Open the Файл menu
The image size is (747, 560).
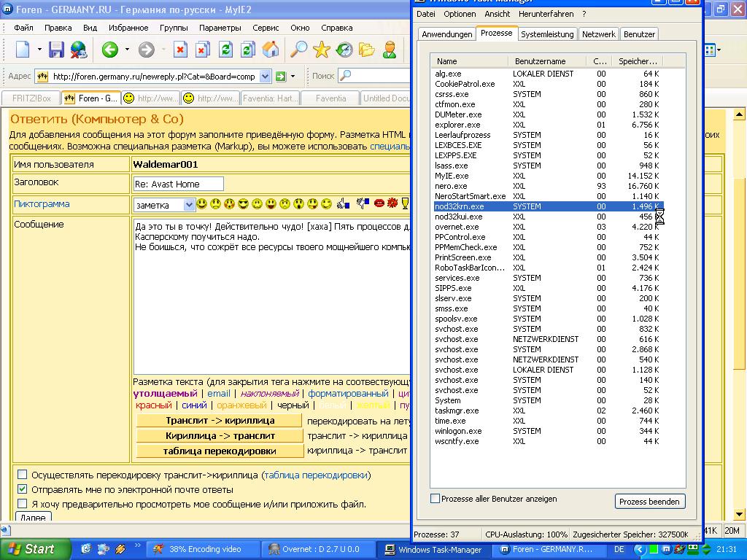[23, 28]
